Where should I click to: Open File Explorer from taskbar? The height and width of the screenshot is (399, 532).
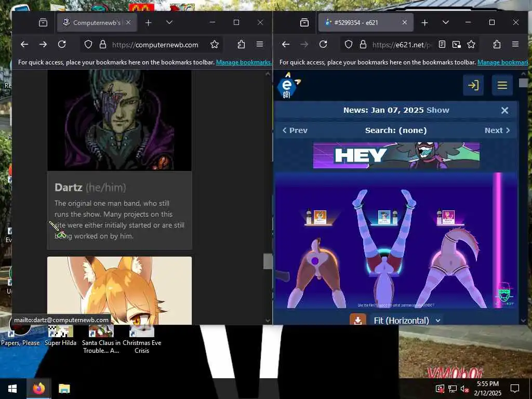pos(64,389)
